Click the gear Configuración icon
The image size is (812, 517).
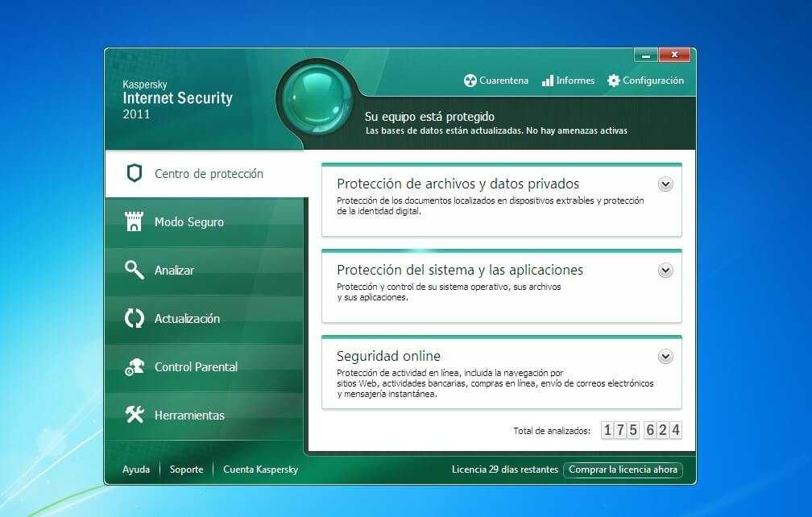613,81
